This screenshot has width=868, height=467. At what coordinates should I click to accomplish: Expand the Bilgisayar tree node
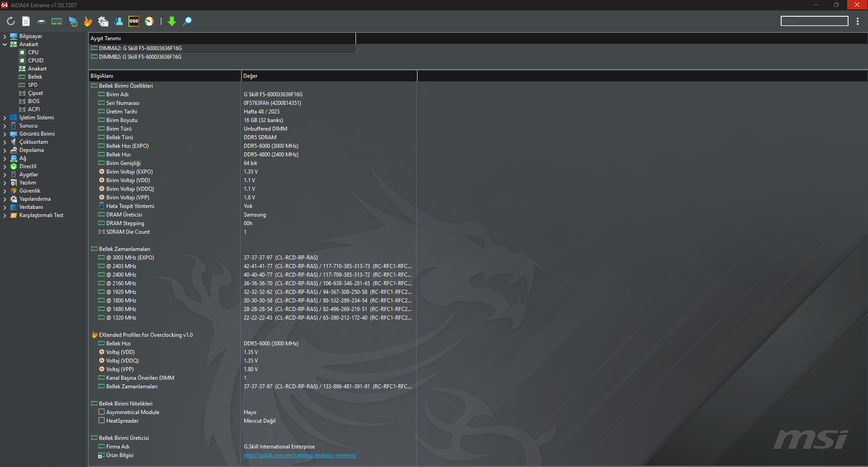tap(5, 36)
